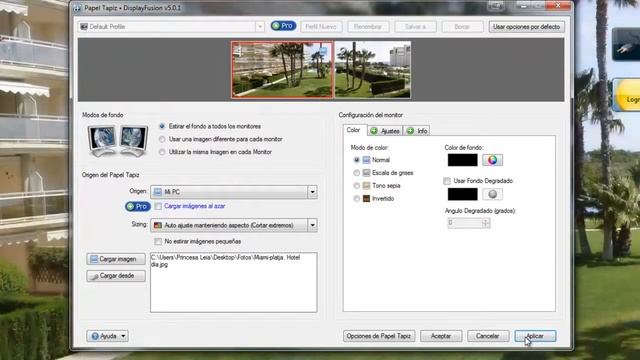The width and height of the screenshot is (640, 360).
Task: Click the Escala de grises mode icon
Action: click(367, 173)
